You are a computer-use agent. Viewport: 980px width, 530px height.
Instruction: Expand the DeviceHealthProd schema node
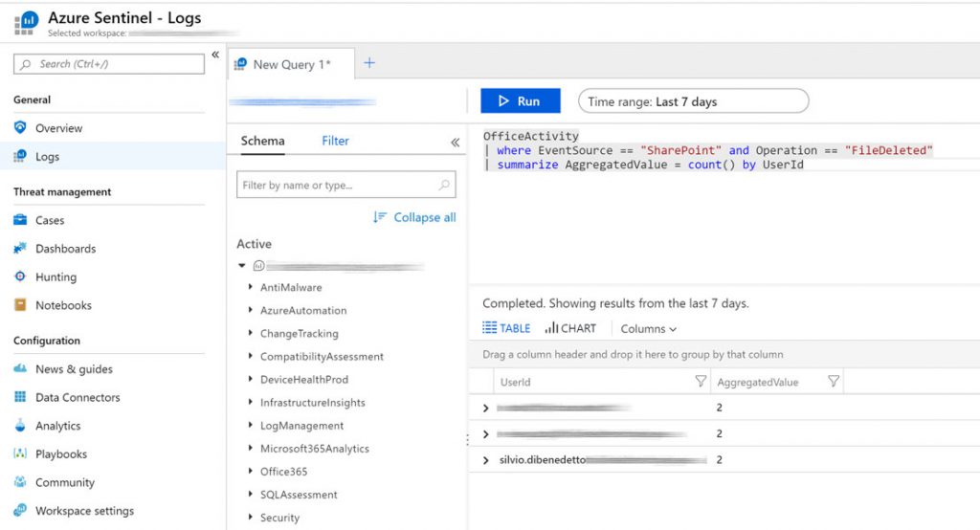[250, 379]
